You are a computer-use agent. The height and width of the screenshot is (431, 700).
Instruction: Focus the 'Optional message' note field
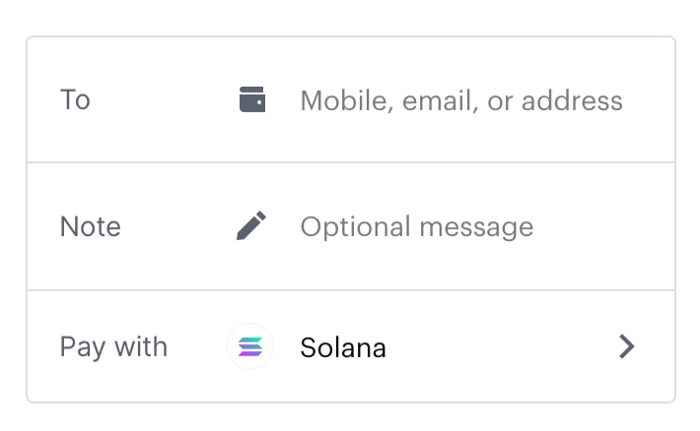[x=416, y=227]
